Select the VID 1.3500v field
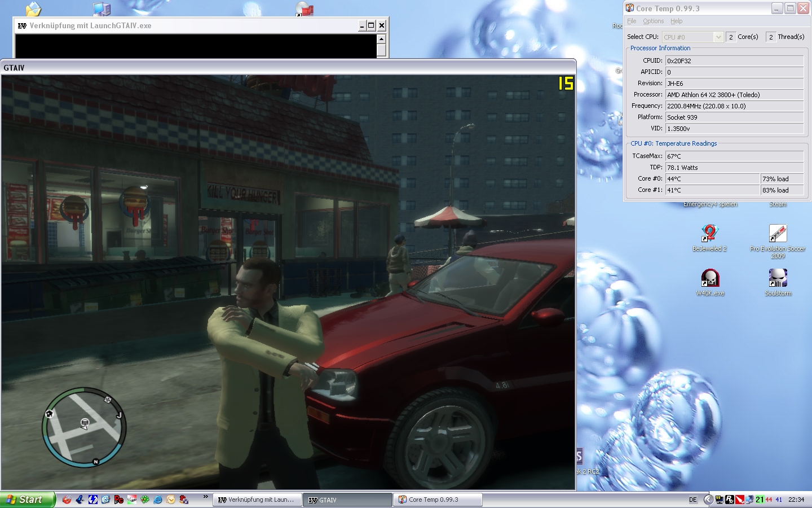 734,129
